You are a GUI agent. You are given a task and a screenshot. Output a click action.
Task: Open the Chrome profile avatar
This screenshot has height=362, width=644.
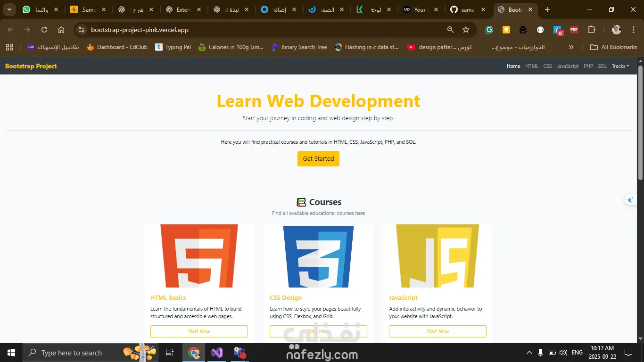(x=617, y=30)
